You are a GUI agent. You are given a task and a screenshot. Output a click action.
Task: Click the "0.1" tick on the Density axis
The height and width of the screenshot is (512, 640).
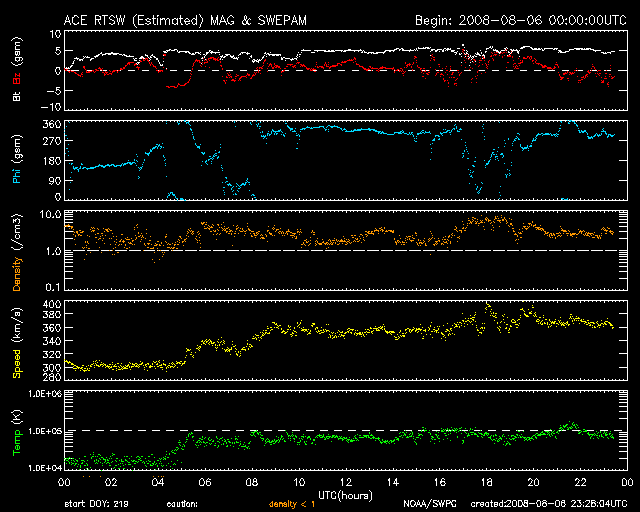pyautogui.click(x=53, y=287)
